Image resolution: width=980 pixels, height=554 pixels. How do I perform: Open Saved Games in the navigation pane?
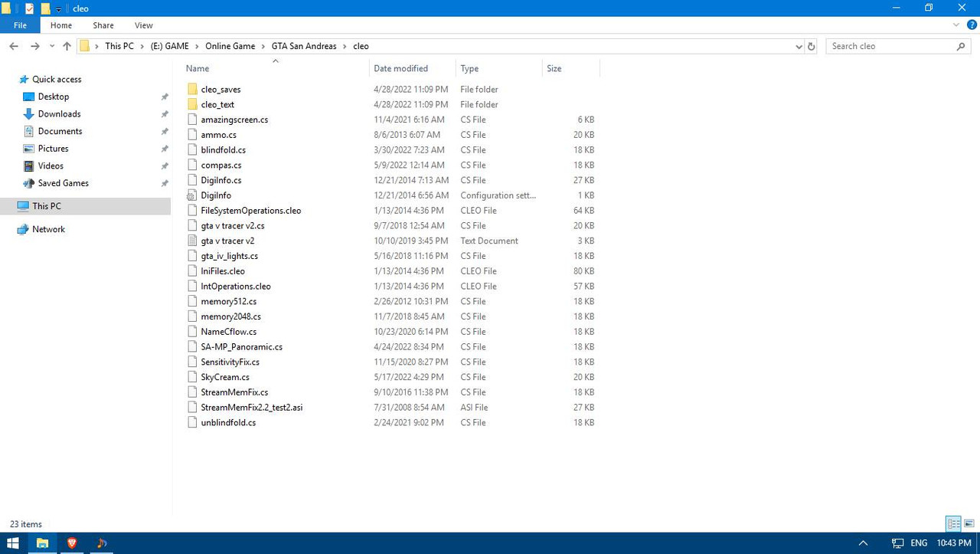pos(64,184)
